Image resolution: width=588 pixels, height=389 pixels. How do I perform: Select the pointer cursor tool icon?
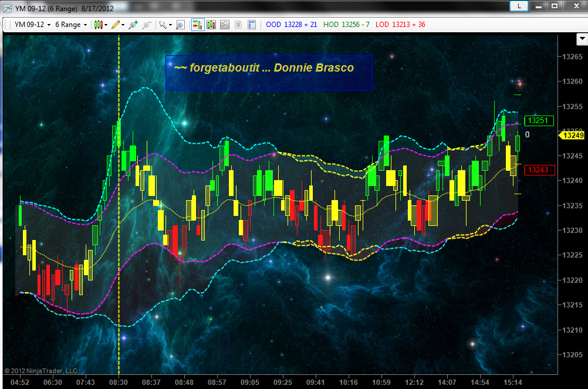point(163,25)
